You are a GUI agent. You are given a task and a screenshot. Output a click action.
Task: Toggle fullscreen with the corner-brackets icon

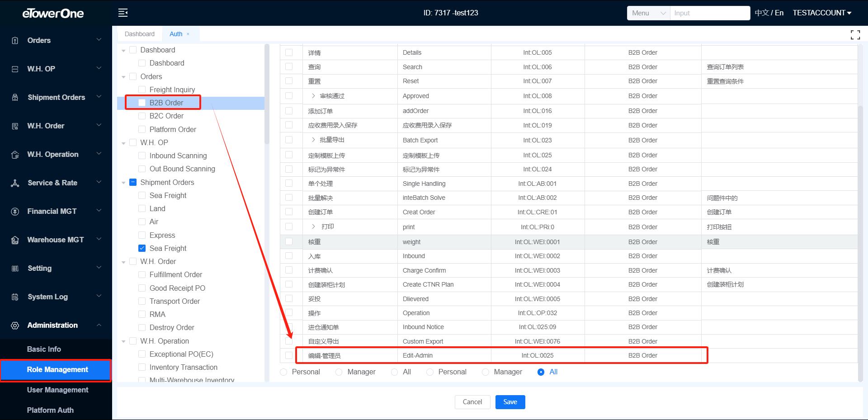pyautogui.click(x=855, y=35)
